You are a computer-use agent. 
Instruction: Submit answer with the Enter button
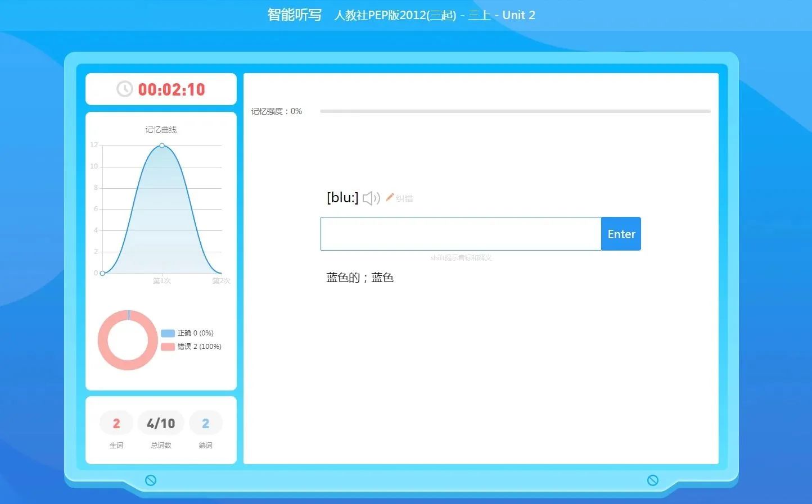pyautogui.click(x=621, y=234)
